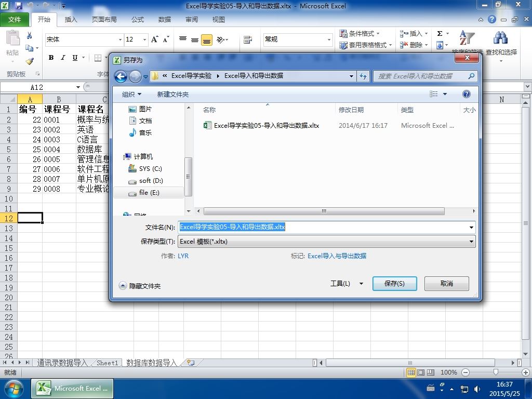Collapse the Hide Folders expander
532x399 pixels.
point(140,286)
